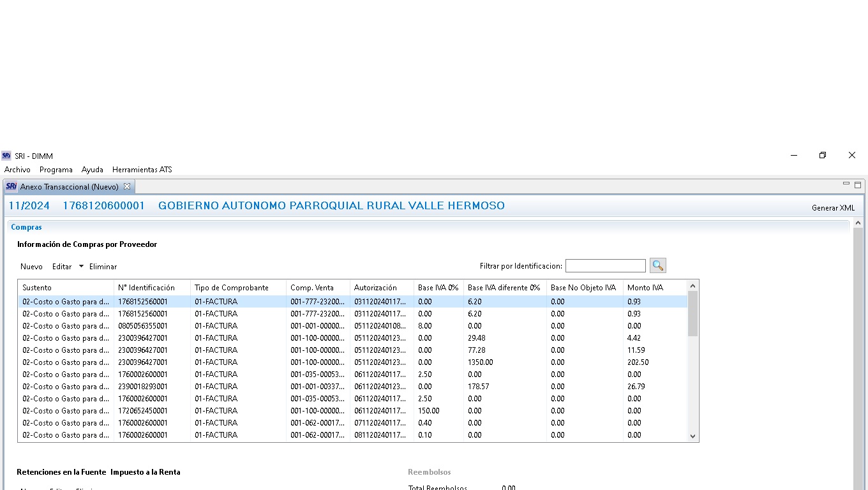Click the SRI icon in title bar

(6, 156)
